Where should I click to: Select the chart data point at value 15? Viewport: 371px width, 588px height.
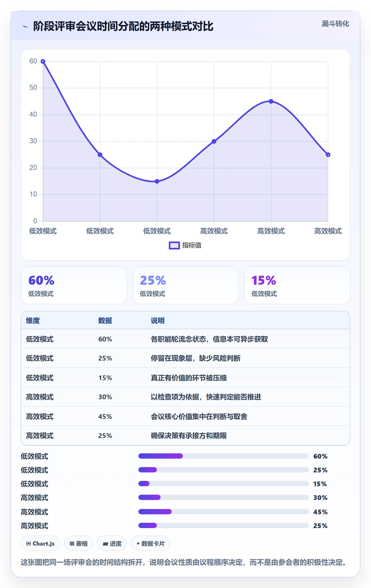coord(157,181)
